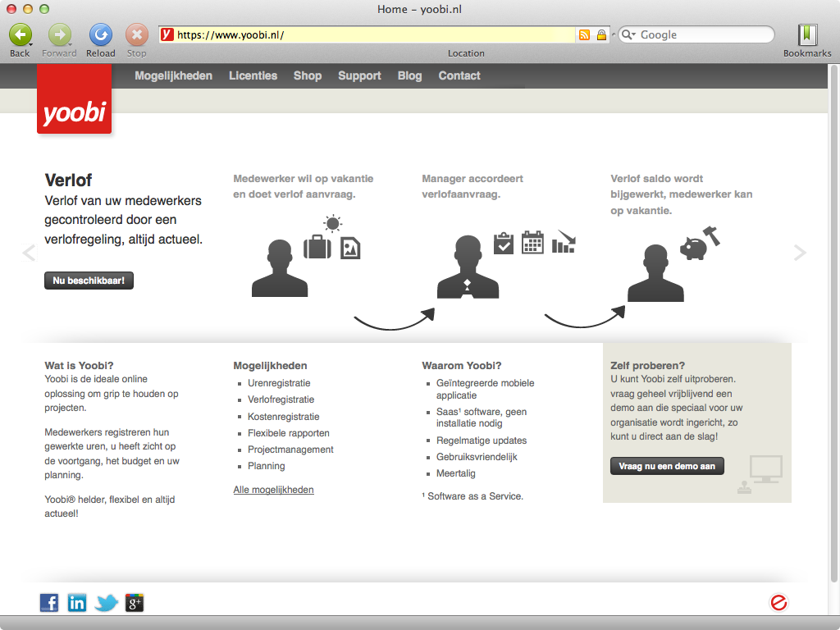Click the first employee silhouette figure
Viewport: 840px width, 630px height.
coord(280,268)
